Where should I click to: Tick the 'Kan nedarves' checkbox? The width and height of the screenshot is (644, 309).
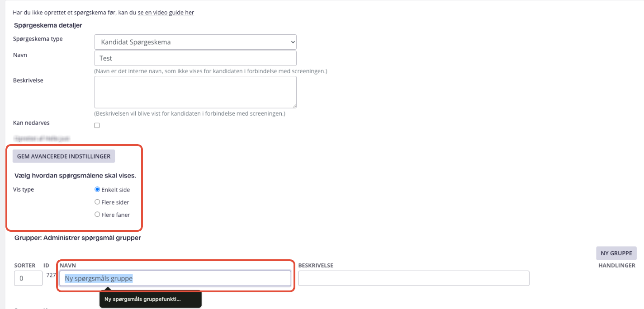(97, 126)
